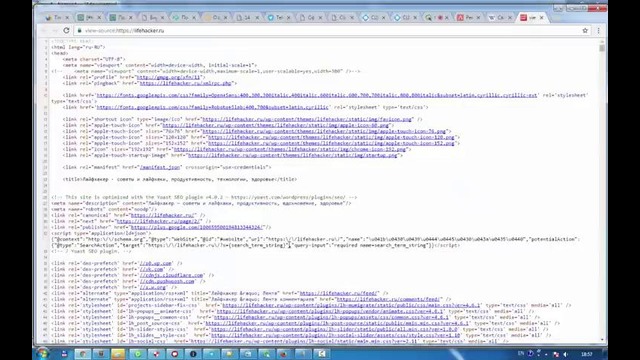Open the lifehacker.ru/comments/feed/ link
The height and width of the screenshot is (360, 640).
(388, 299)
